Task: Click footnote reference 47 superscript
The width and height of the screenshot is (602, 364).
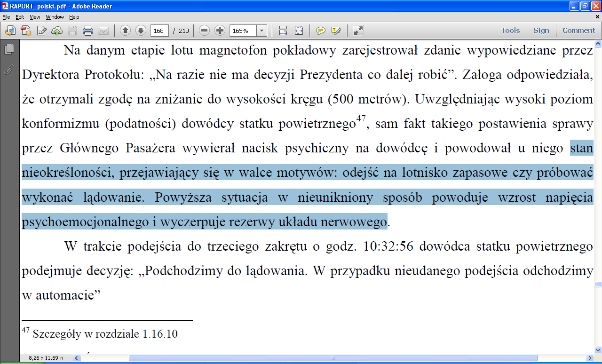Action: (361, 119)
